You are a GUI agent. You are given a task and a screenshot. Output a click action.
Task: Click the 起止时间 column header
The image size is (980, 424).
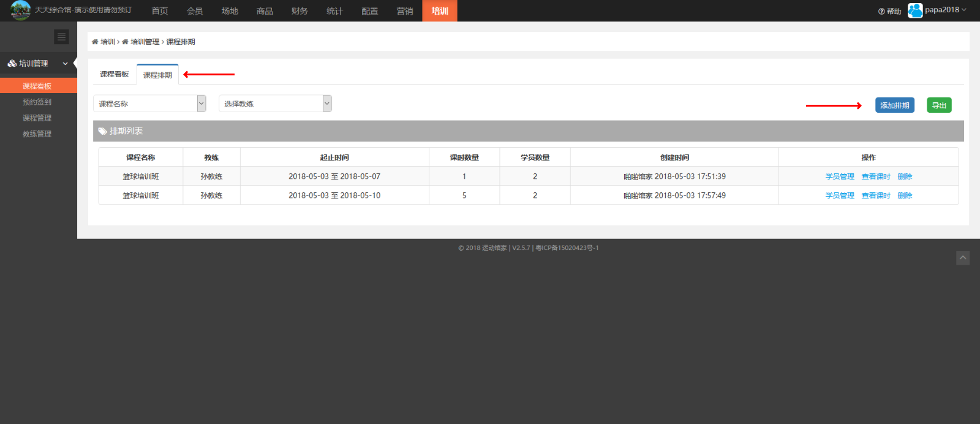coord(334,157)
